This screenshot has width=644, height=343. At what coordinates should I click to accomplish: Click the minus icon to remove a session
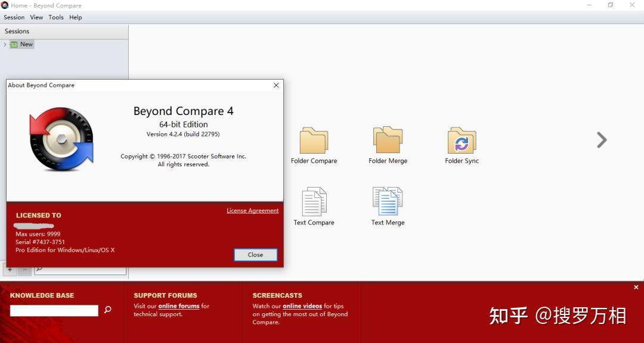click(x=24, y=269)
